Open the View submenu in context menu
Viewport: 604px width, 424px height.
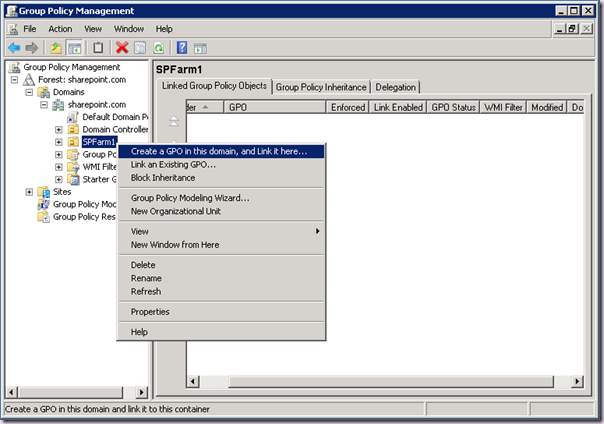pyautogui.click(x=221, y=231)
